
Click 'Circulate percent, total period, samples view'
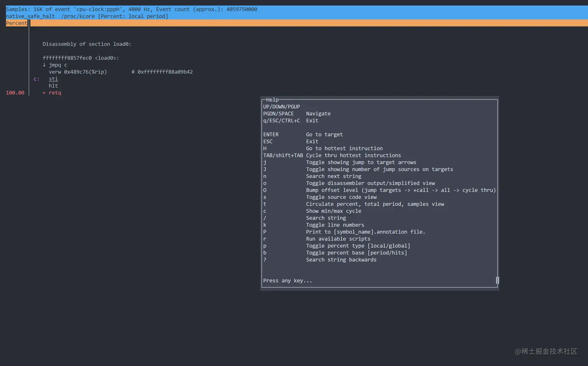(x=353, y=205)
